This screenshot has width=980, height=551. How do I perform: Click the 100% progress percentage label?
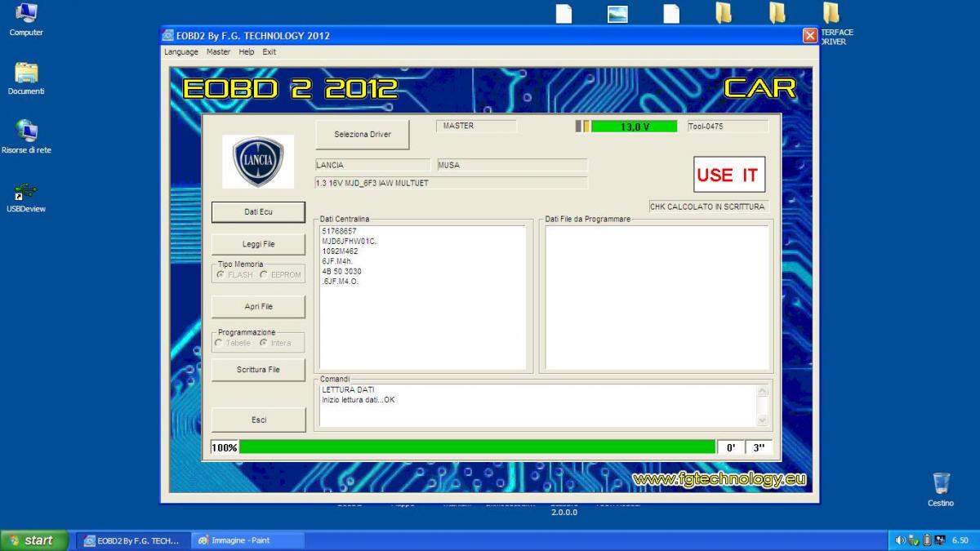pos(224,447)
